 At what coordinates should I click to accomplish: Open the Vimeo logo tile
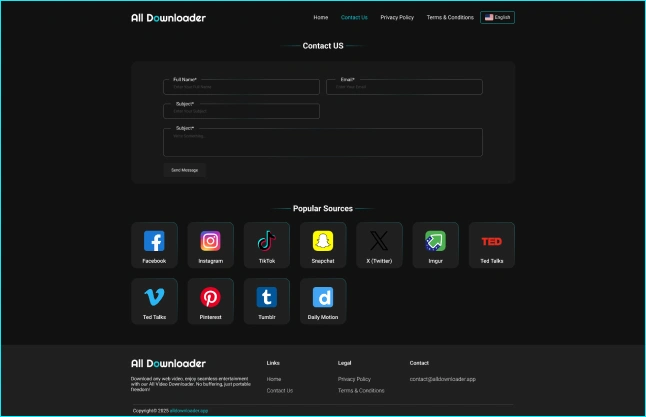tap(154, 298)
